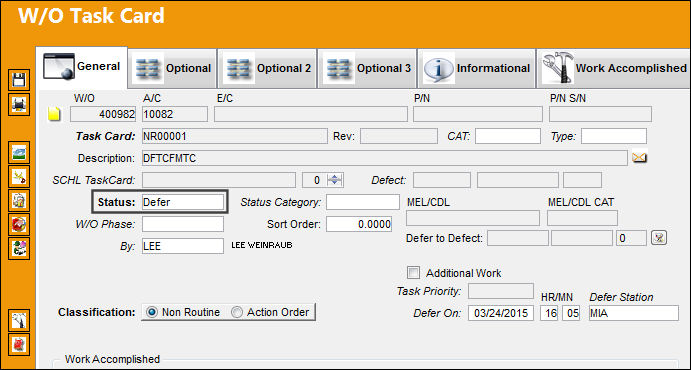Viewport: 691px width, 370px height.
Task: Click the MEL/CDL CAT field
Action: coord(582,218)
